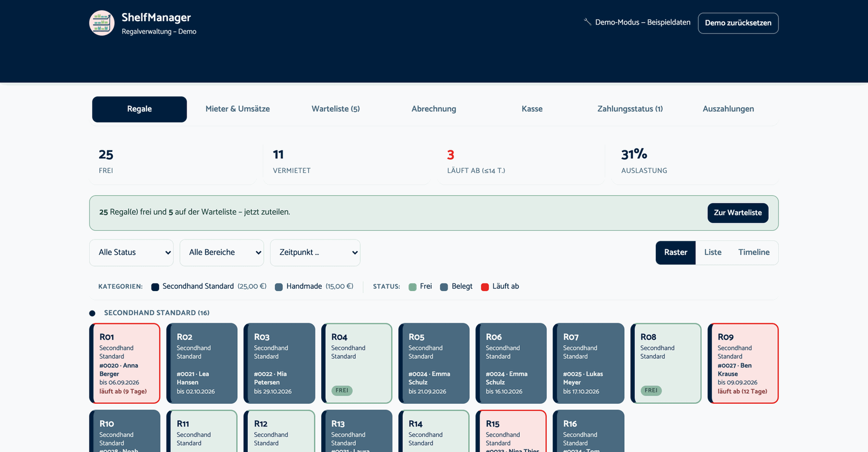Click the 25 Frei statistic
This screenshot has height=452, width=868.
pos(172,163)
